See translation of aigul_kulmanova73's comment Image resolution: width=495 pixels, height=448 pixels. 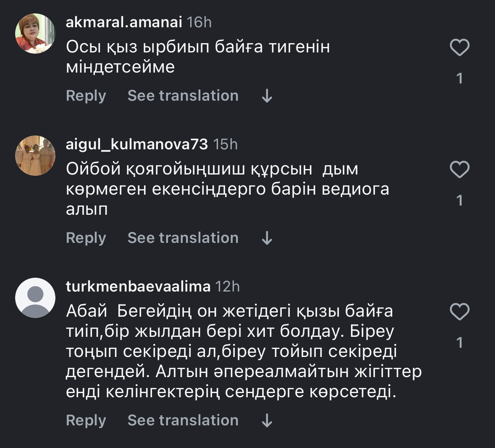pos(183,238)
